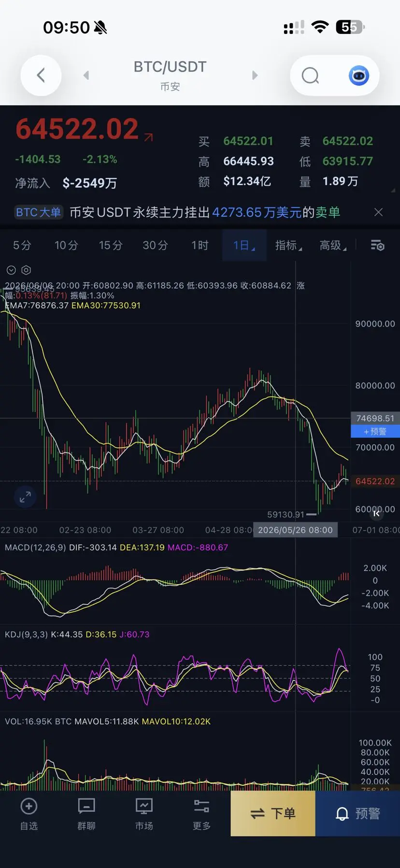
Task: Open the 高级 advanced dropdown
Action: [x=333, y=245]
